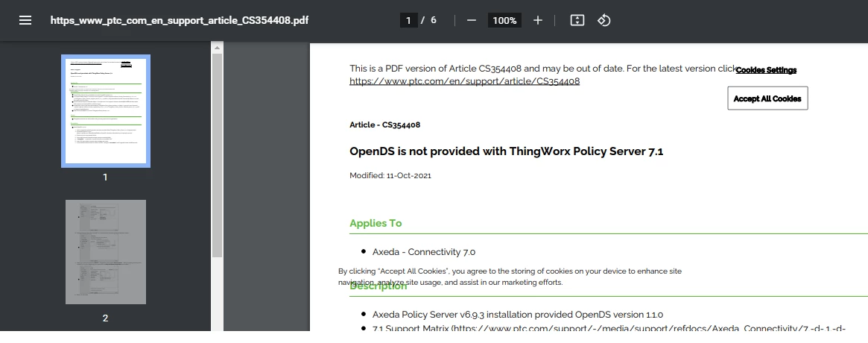Click 'Modified: 11-Oct-2021' text
Viewport: 868px width, 343px height.
(390, 176)
